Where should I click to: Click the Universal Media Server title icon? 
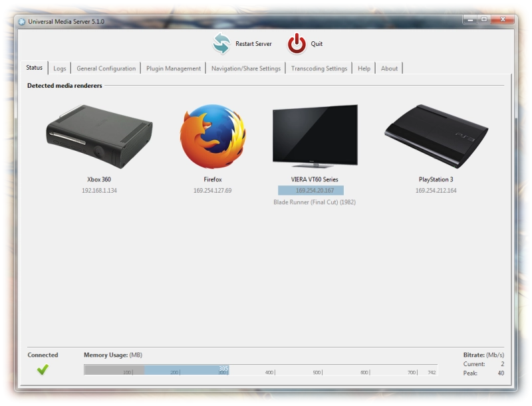(x=22, y=22)
